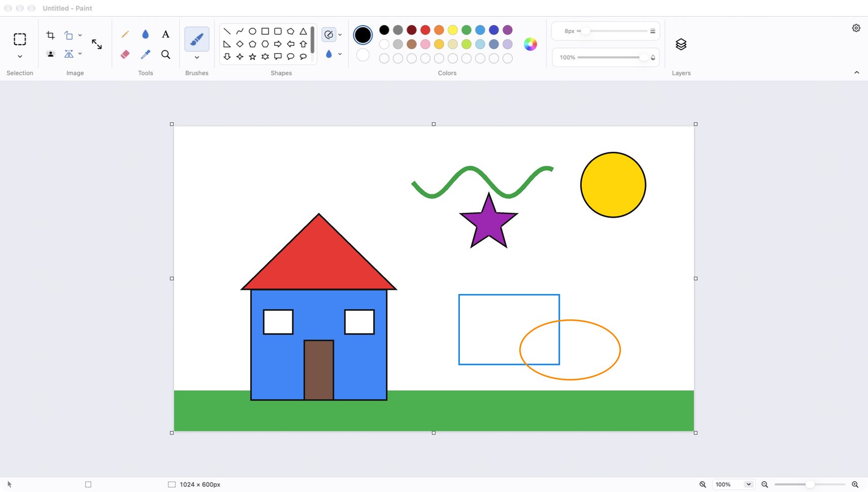Select the Up arrow shape
868x492 pixels.
click(x=303, y=44)
